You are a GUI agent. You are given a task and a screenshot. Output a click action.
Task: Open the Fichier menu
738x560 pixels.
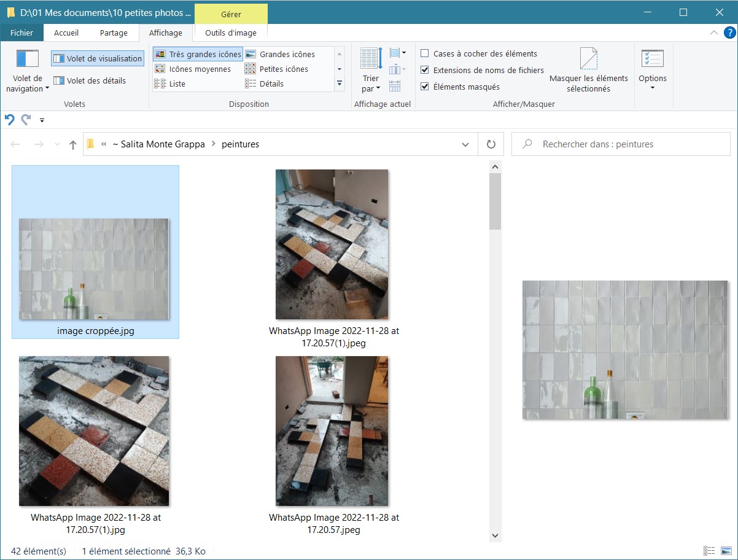[x=21, y=33]
